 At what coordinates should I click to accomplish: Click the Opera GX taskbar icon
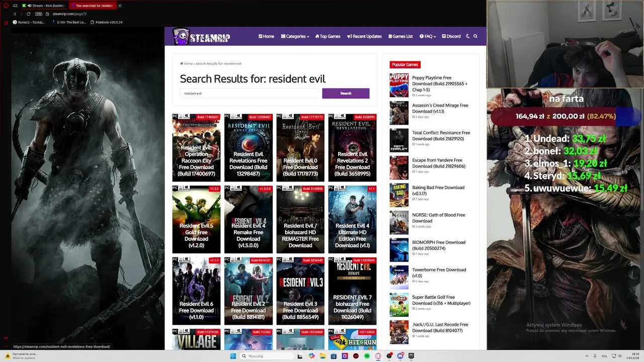pos(378,356)
